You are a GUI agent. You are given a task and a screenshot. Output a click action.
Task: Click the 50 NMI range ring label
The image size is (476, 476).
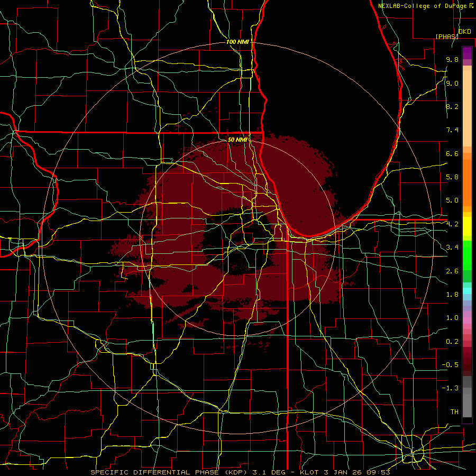(237, 140)
